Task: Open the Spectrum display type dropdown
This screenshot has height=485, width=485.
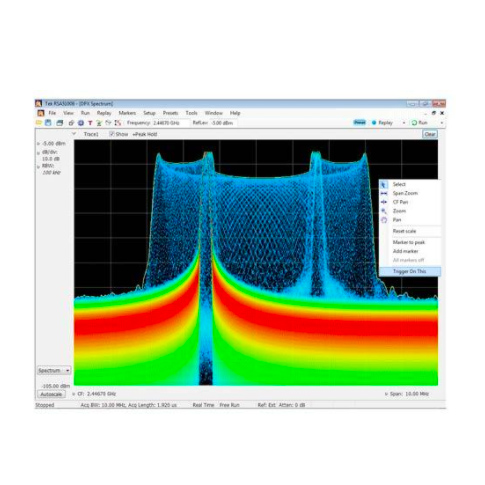Action: click(54, 370)
